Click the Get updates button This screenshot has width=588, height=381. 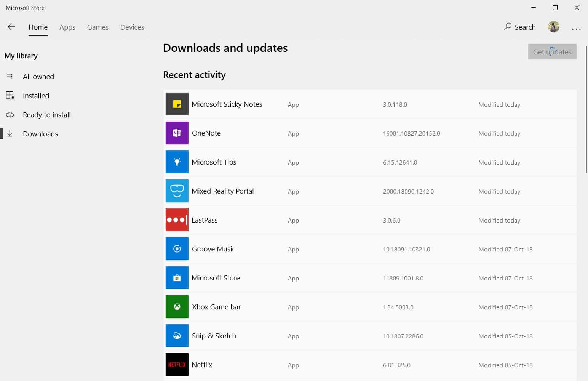tap(552, 51)
